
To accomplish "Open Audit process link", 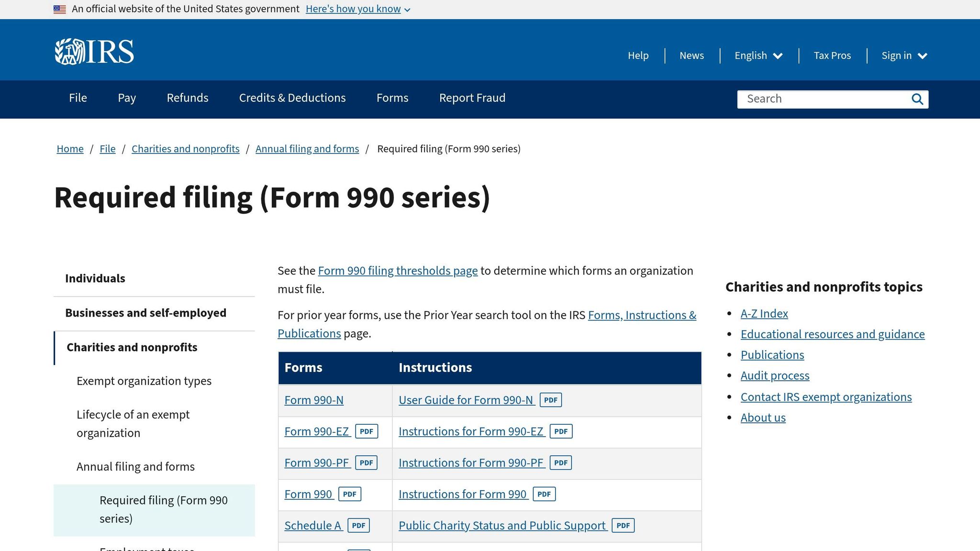I will 775,376.
